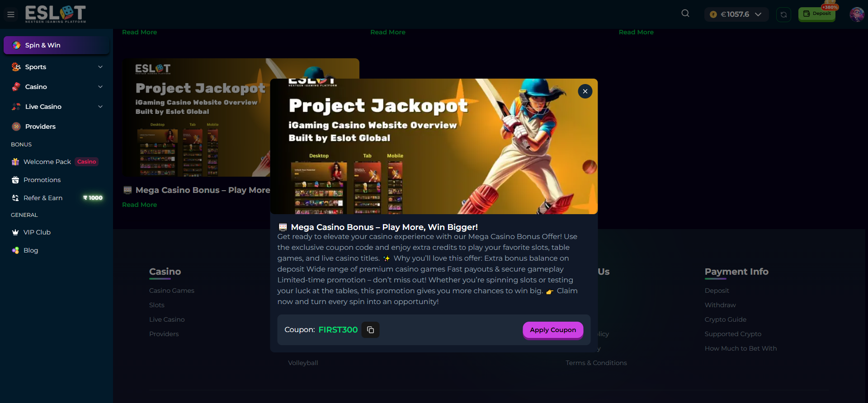Click the search magnifier icon
The width and height of the screenshot is (868, 403).
click(685, 14)
